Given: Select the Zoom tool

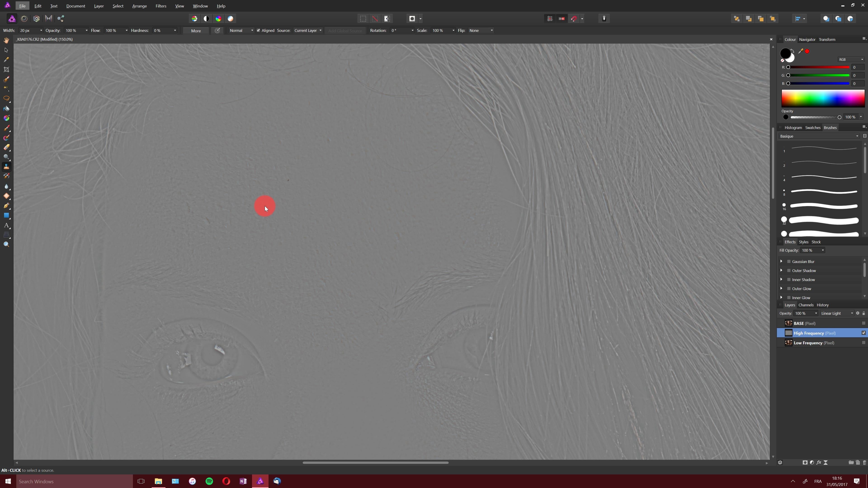Looking at the screenshot, I should coord(7,244).
